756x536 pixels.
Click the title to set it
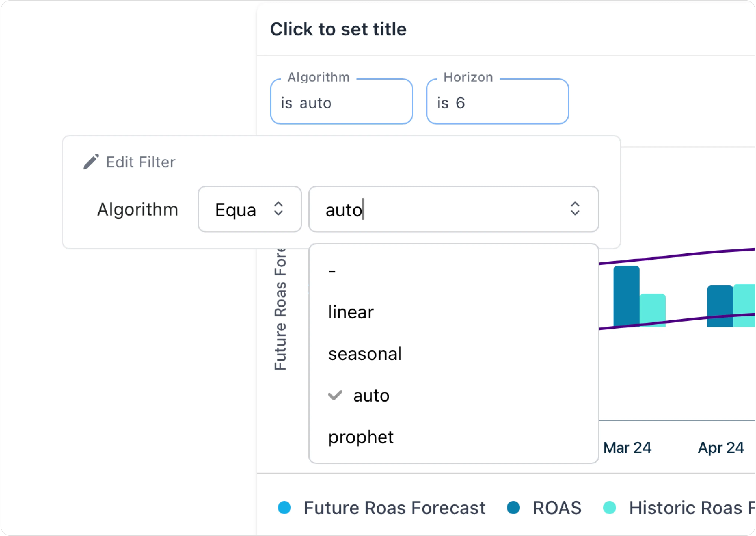tap(338, 29)
